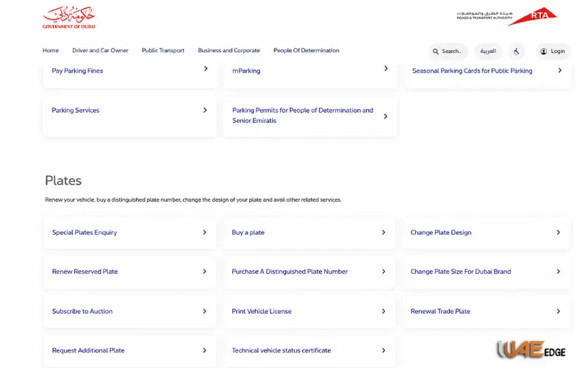
Task: Click into the Search field
Action: 448,52
